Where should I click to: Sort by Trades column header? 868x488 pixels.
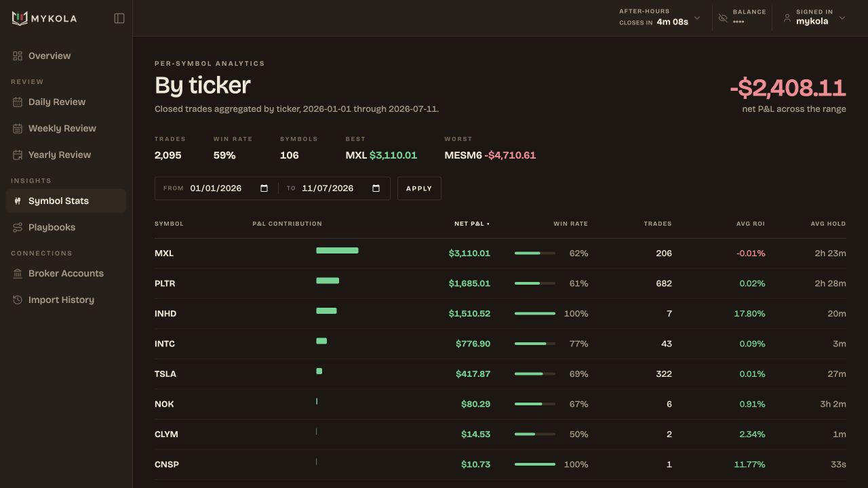658,224
